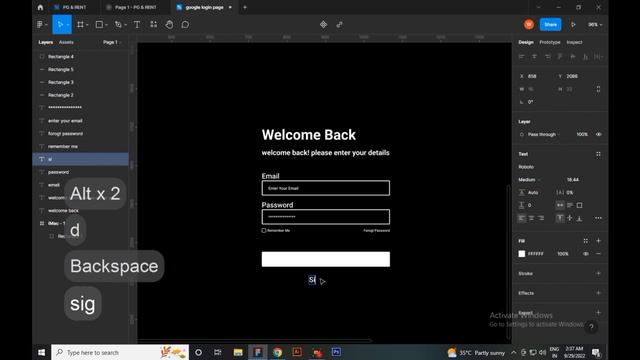Add a new Fill with plus button
This screenshot has width=640, height=360.
pyautogui.click(x=598, y=241)
